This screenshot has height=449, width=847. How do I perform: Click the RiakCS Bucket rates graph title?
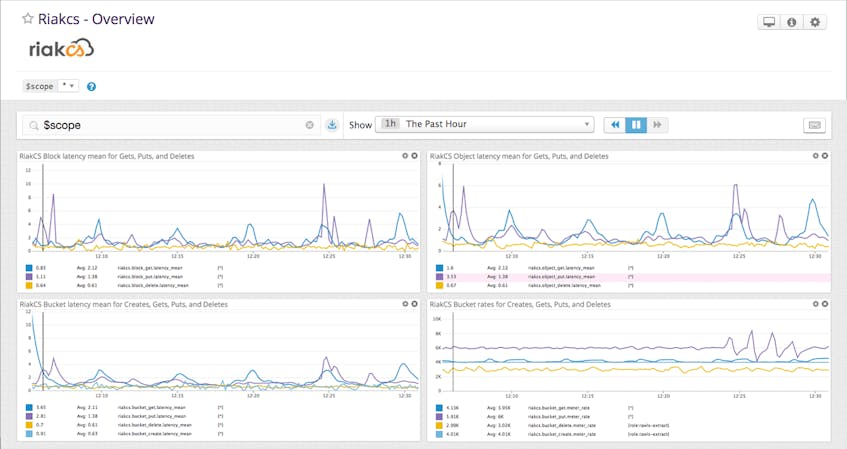click(520, 304)
